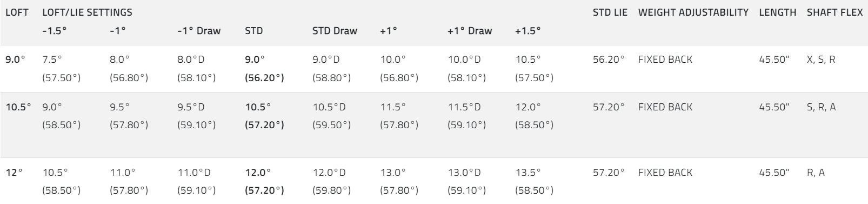Click the 13.5° loft setting cell
Screen dimensions: 868x204
click(528, 173)
